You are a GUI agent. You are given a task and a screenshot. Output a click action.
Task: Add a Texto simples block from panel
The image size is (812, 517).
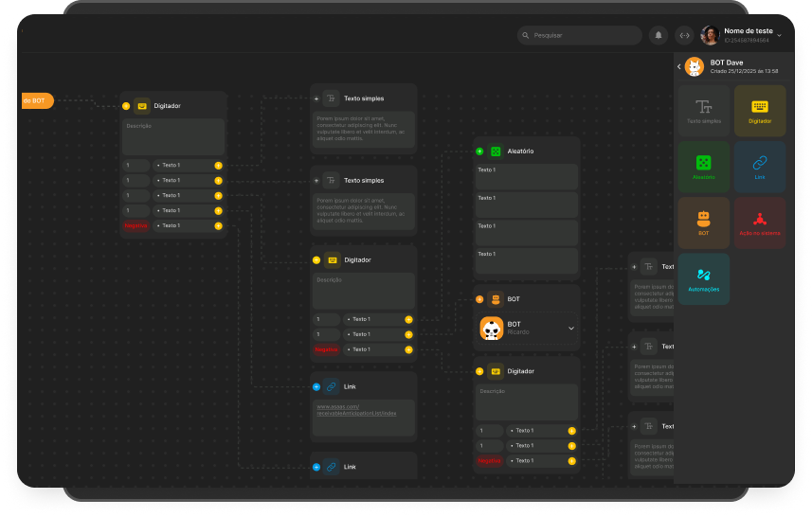tap(703, 111)
